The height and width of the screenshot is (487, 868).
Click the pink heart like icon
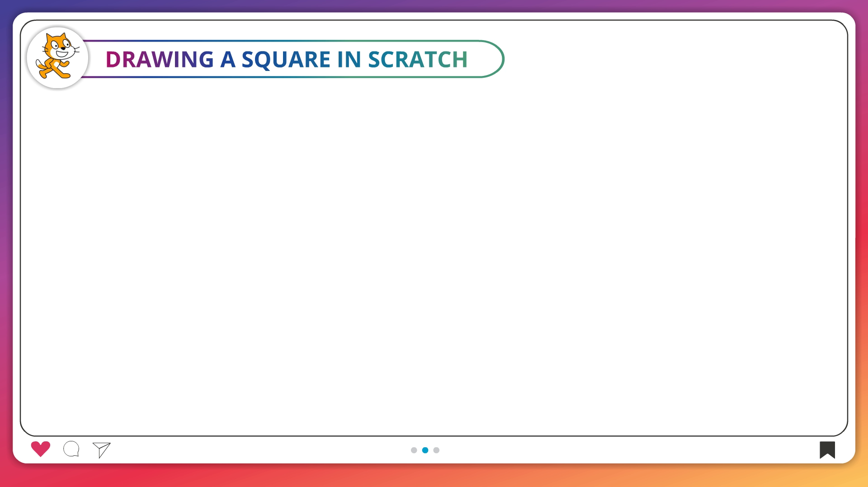click(40, 449)
